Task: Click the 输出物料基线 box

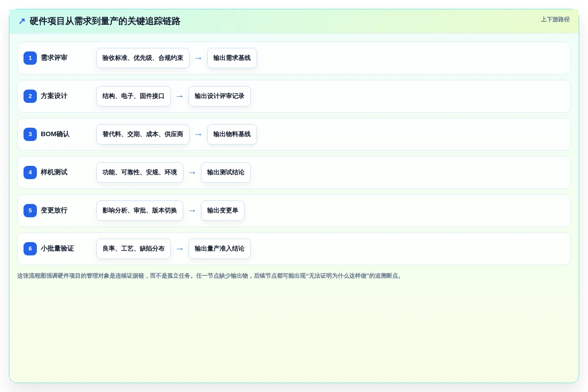Action: point(232,134)
